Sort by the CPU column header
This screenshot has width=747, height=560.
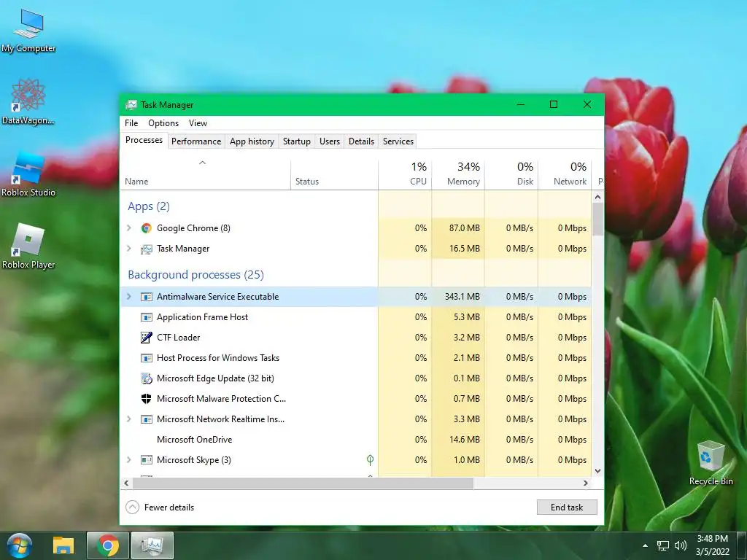pos(405,175)
